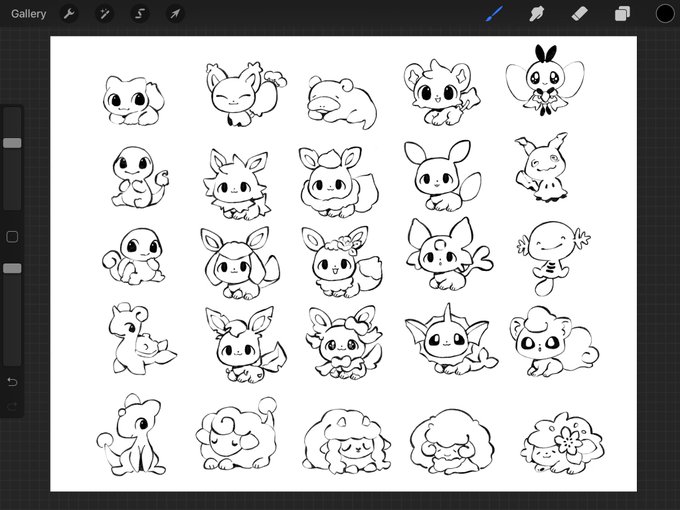
Task: Select the Selection S-ribbon tool
Action: click(x=140, y=14)
